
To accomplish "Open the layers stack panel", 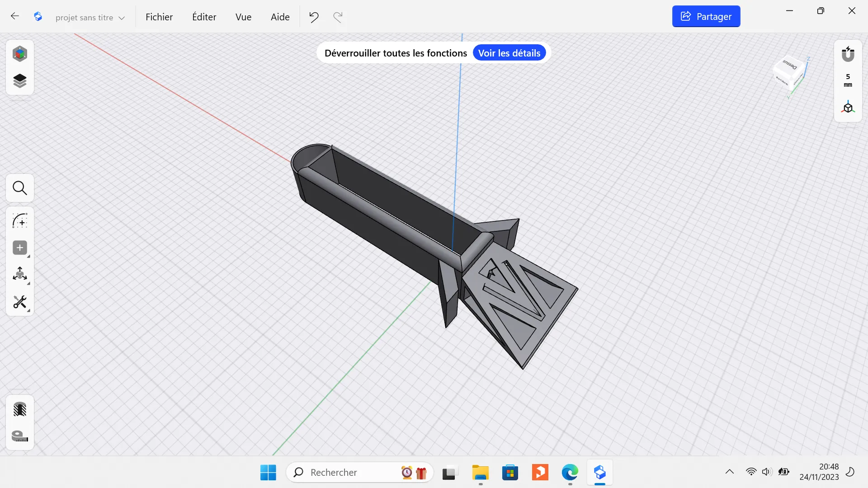I will point(20,81).
